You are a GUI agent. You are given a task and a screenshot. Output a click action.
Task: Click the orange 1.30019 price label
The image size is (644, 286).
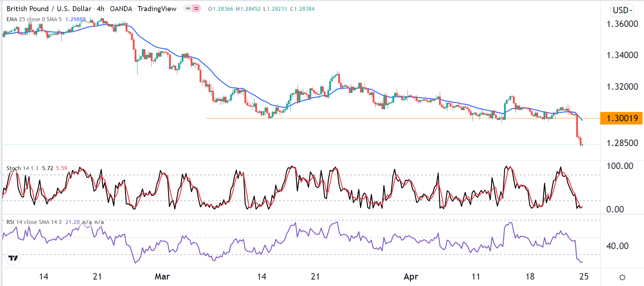pyautogui.click(x=621, y=118)
